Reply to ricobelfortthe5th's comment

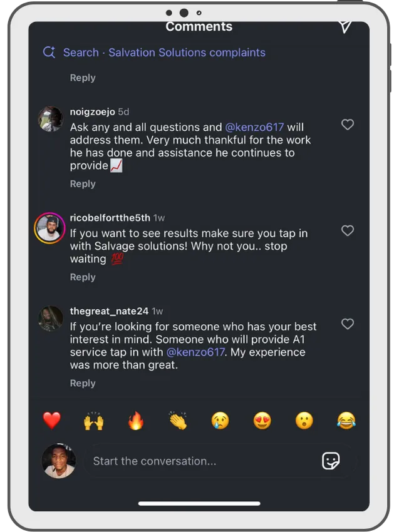click(x=83, y=277)
